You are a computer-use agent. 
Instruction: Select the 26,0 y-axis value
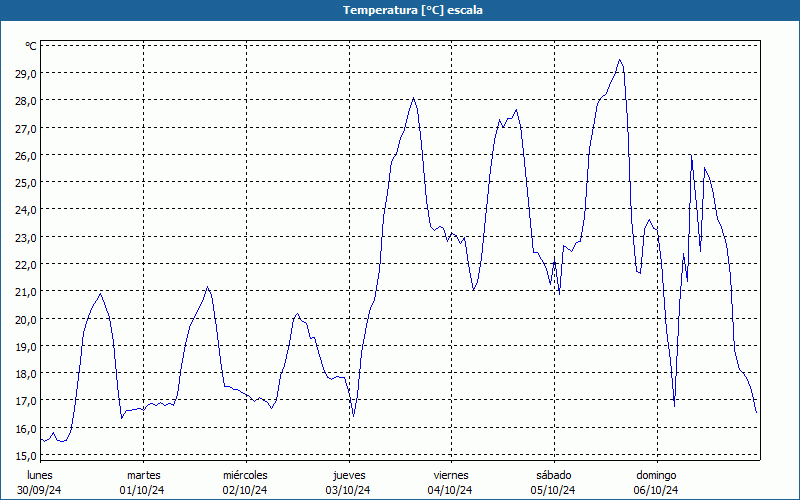coord(27,156)
